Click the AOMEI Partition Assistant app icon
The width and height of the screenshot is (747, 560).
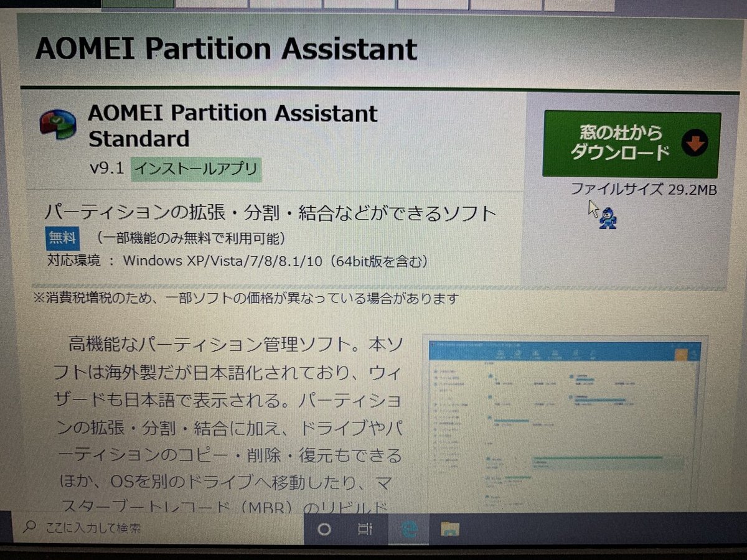click(57, 124)
